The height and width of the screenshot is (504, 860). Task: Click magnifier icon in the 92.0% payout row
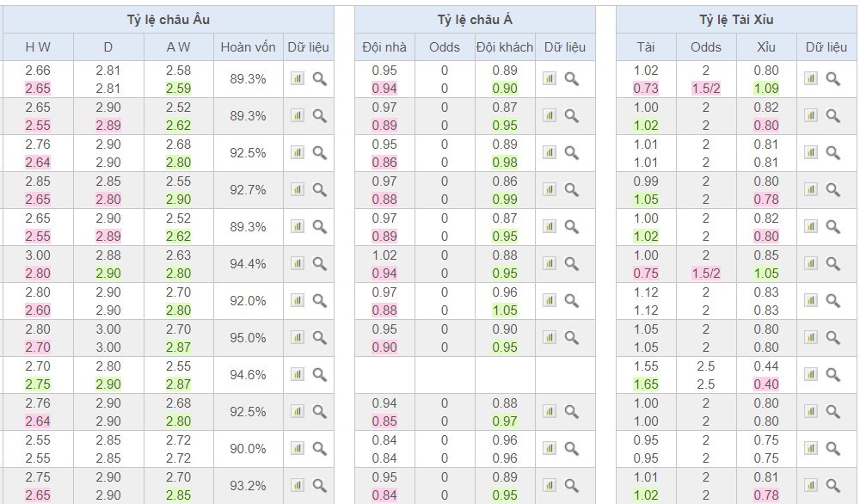click(x=319, y=300)
